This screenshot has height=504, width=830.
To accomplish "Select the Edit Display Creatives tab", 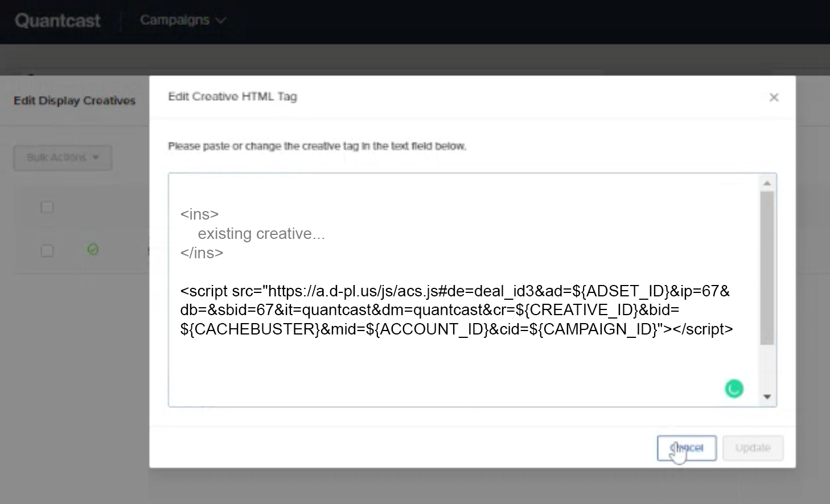I will (x=73, y=100).
